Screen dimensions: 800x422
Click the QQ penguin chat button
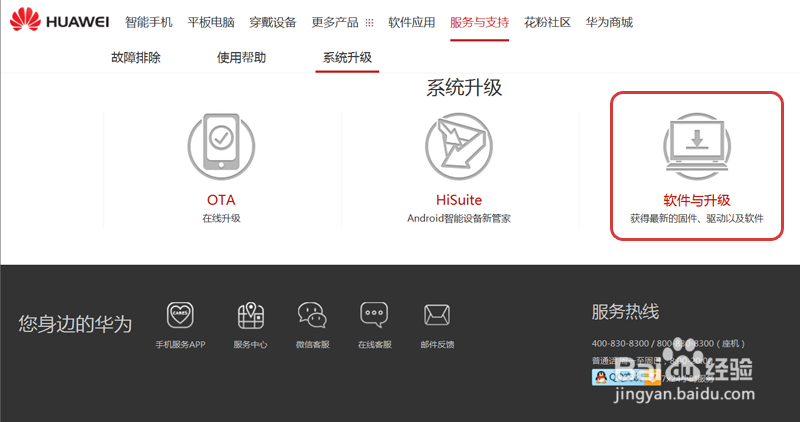[626, 378]
